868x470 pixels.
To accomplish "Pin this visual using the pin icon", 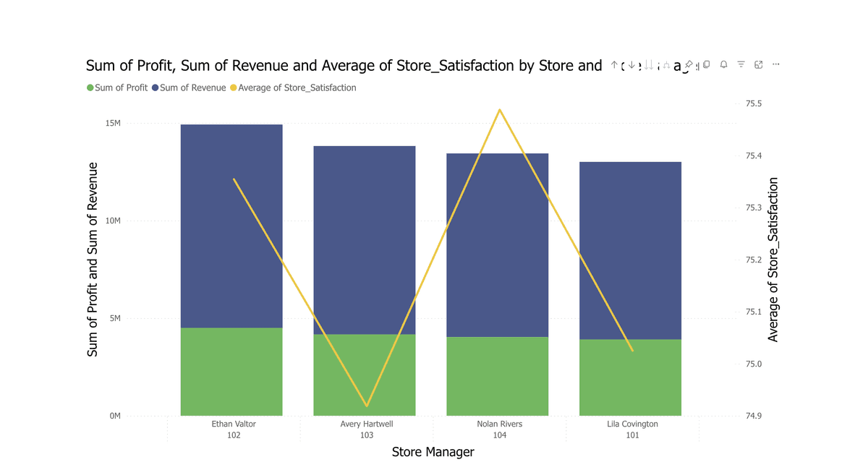I will [689, 64].
